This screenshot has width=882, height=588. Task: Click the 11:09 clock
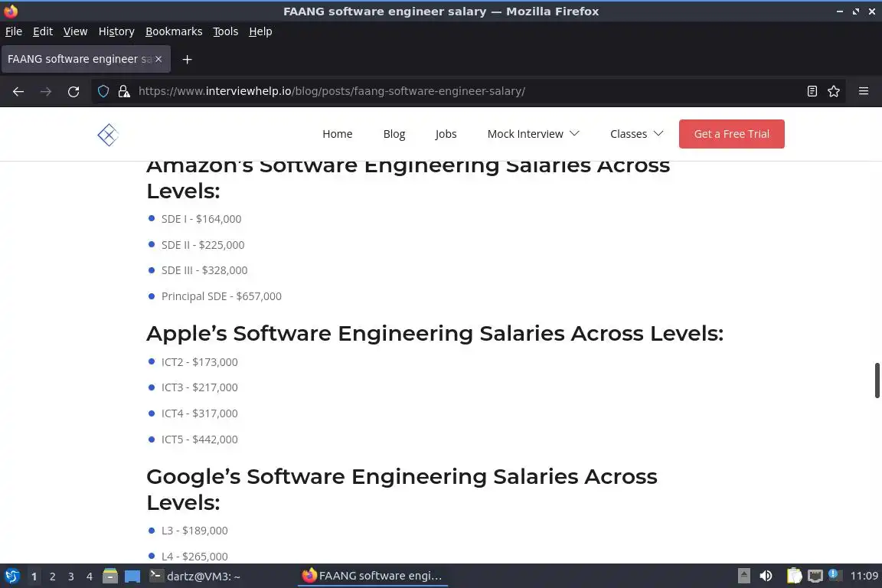pyautogui.click(x=864, y=576)
